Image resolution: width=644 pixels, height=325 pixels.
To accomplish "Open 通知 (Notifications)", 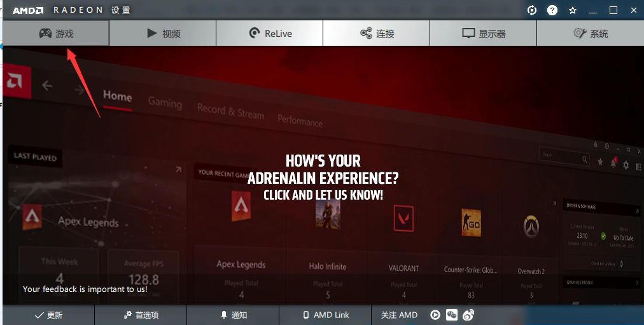I will coord(234,315).
